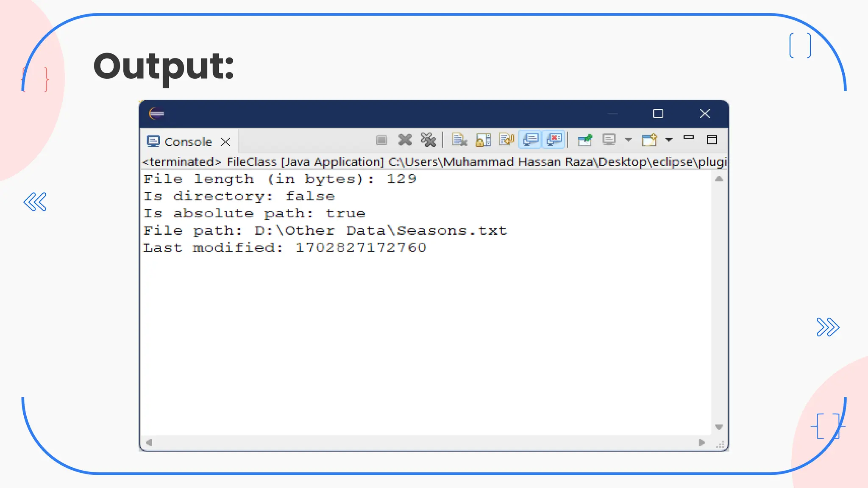
Task: Click the 'Is directory: false' line
Action: pyautogui.click(x=239, y=196)
